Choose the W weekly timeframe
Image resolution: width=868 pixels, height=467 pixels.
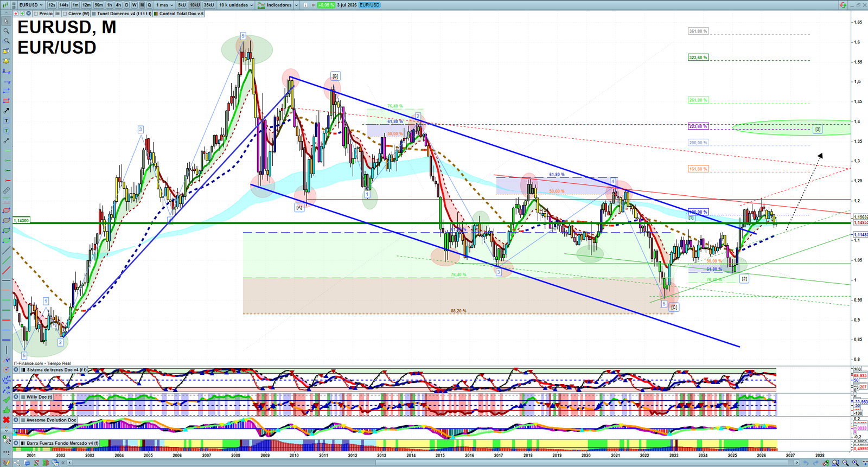click(x=135, y=5)
